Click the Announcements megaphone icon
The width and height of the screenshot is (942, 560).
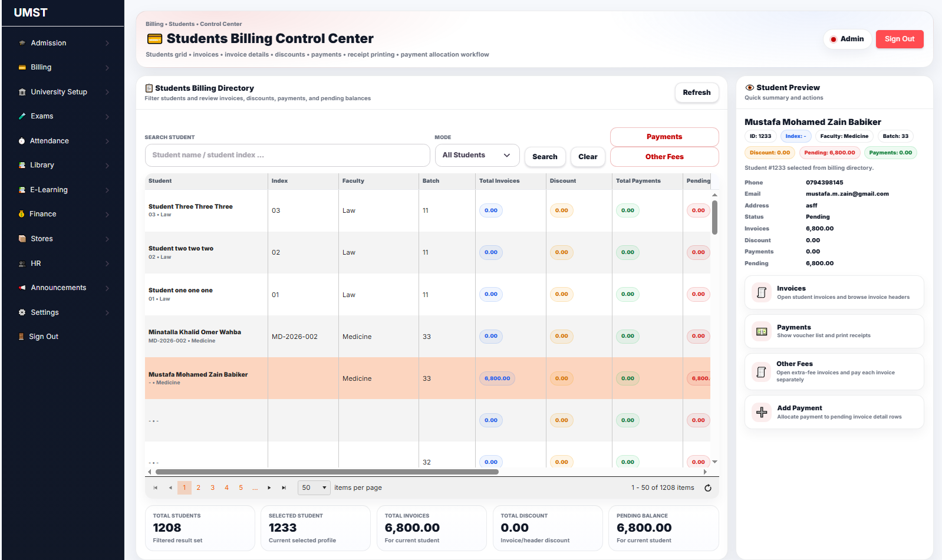(x=22, y=288)
